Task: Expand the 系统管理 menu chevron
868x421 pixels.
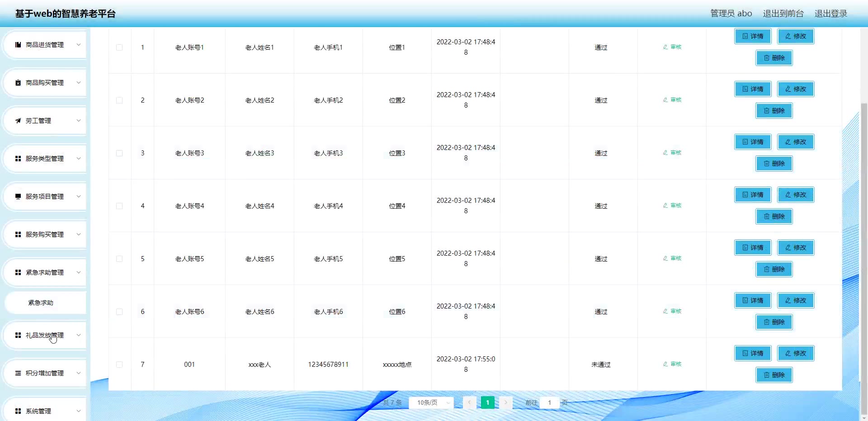Action: [79, 411]
